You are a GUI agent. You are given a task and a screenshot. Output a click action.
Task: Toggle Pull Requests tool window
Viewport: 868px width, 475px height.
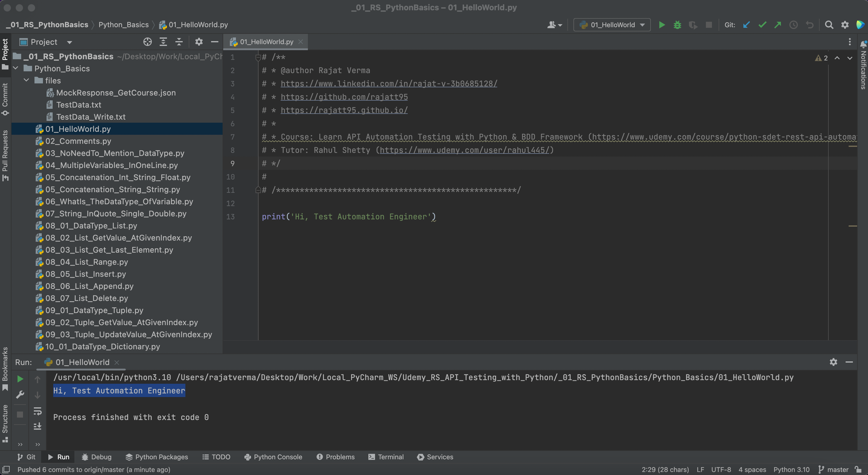(x=5, y=155)
